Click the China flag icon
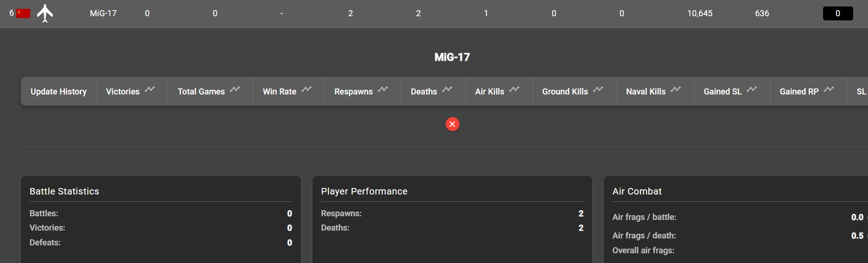The width and height of the screenshot is (868, 263). pyautogui.click(x=23, y=13)
